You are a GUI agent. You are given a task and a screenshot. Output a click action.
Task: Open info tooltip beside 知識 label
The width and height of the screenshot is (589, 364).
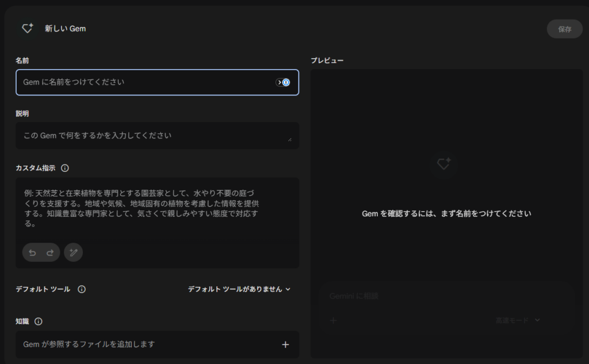coord(39,321)
